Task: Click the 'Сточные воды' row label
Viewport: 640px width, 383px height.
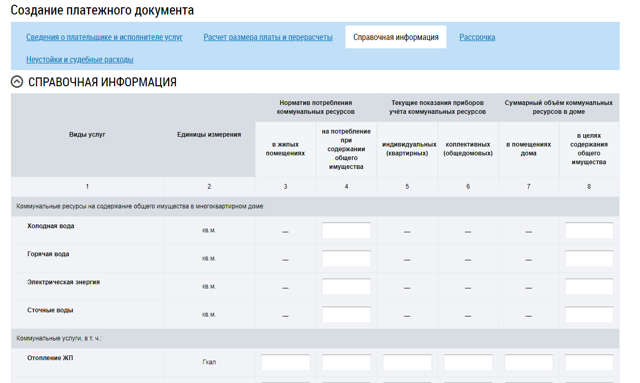Action: (50, 310)
